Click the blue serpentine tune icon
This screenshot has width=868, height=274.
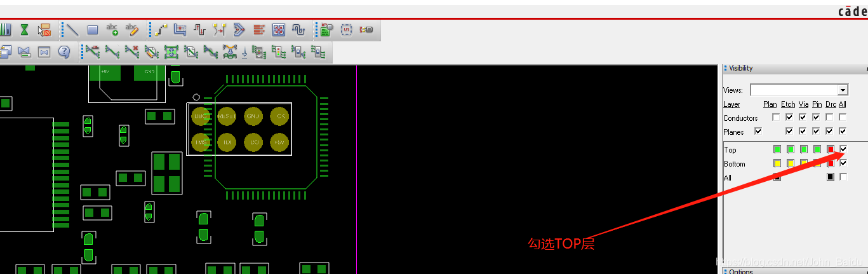(x=298, y=30)
